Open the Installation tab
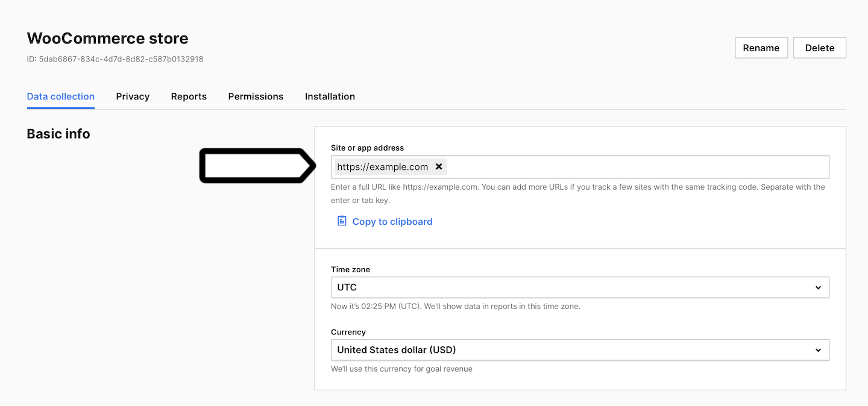This screenshot has width=868, height=406. pyautogui.click(x=330, y=96)
